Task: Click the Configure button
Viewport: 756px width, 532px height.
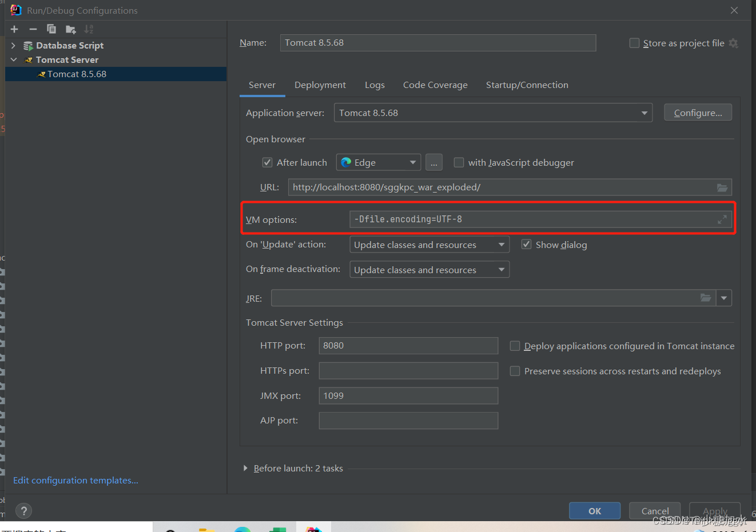Action: point(698,112)
